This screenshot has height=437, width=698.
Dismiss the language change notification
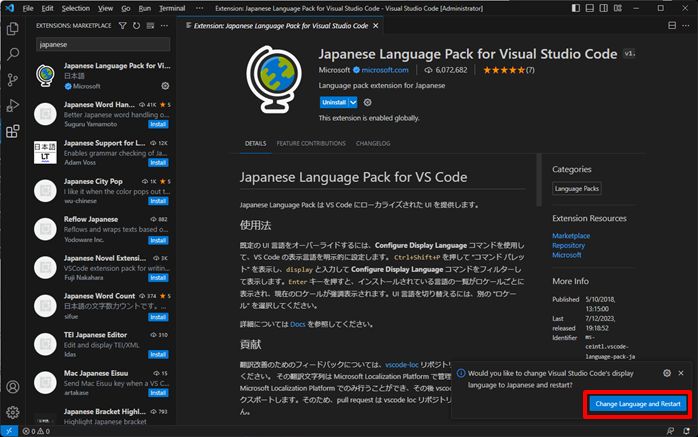coord(681,373)
